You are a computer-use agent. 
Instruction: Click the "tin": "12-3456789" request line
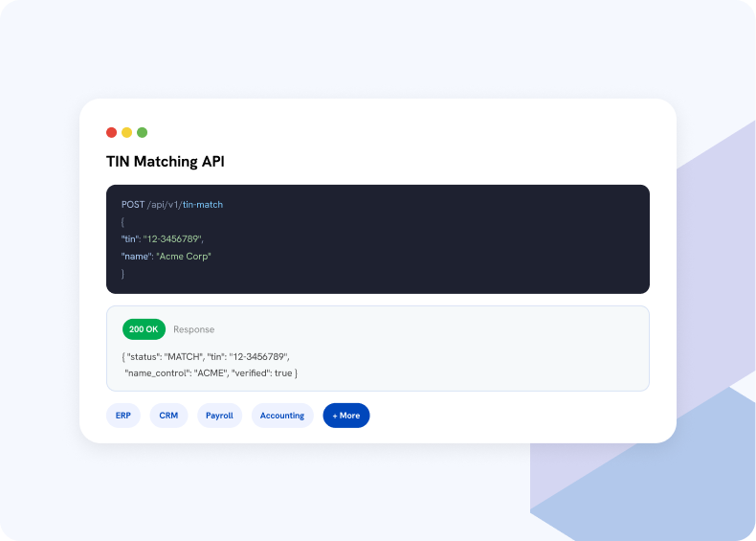click(163, 238)
